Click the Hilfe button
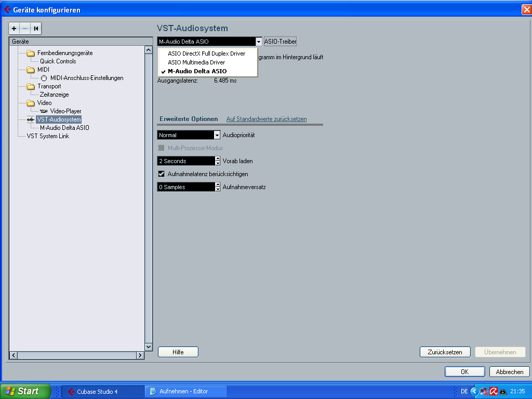The height and width of the screenshot is (399, 532). [178, 352]
